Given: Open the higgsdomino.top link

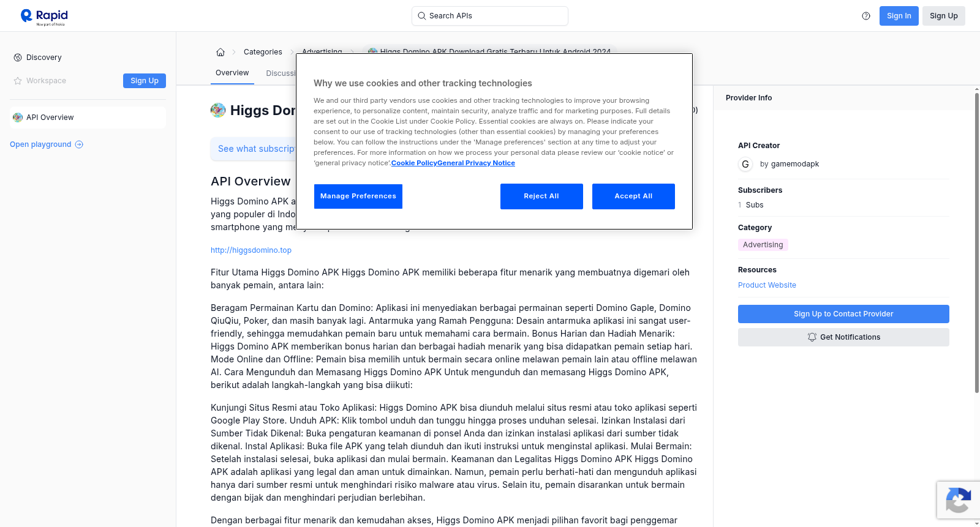Looking at the screenshot, I should click(x=251, y=250).
